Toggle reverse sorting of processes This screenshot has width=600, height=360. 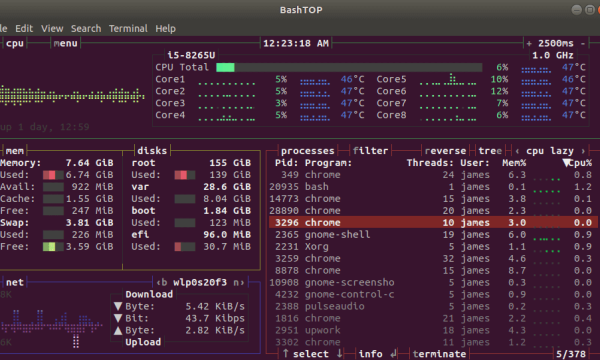pos(445,151)
